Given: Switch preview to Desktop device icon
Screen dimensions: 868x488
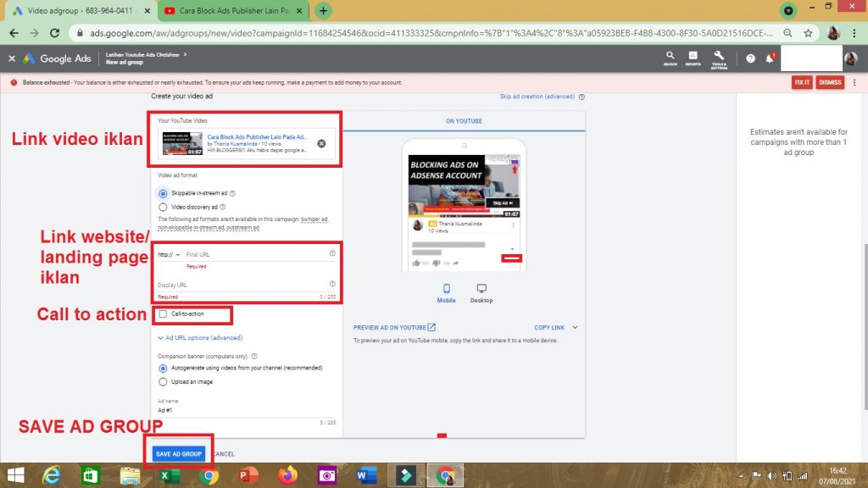Looking at the screenshot, I should [x=481, y=290].
